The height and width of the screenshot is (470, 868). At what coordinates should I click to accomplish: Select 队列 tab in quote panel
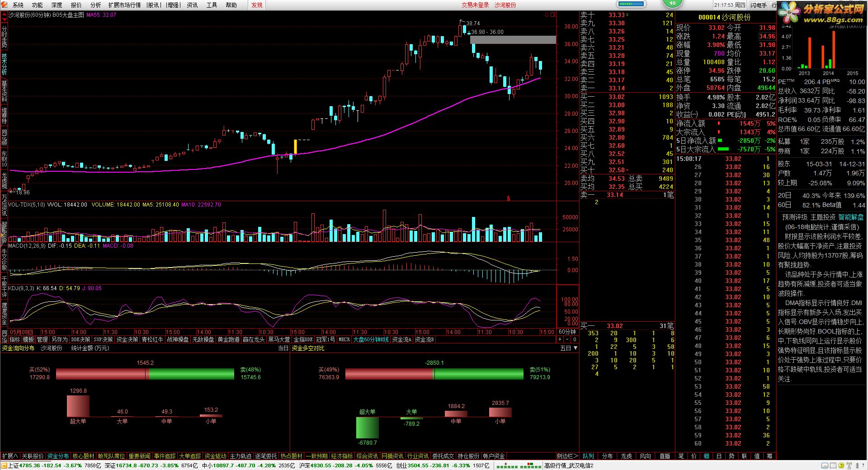coord(588,456)
